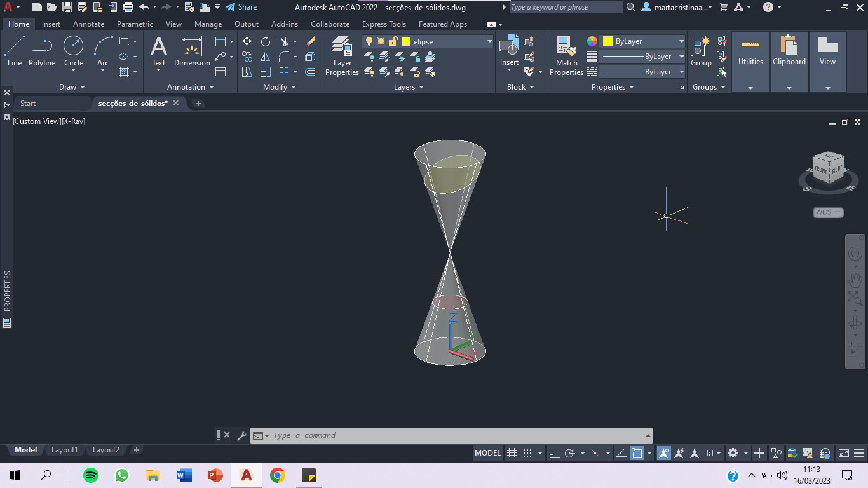
Task: Toggle drawing grid display in status bar
Action: (x=512, y=453)
